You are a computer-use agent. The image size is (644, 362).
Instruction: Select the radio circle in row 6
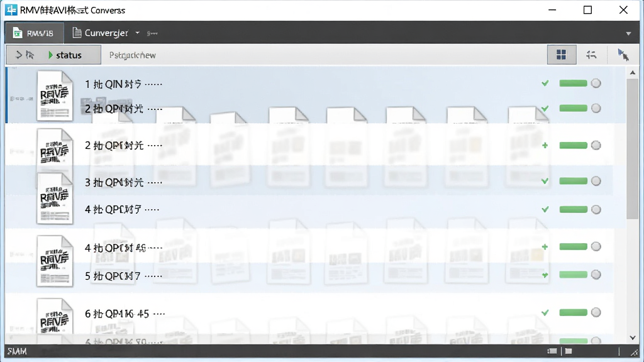point(596,312)
